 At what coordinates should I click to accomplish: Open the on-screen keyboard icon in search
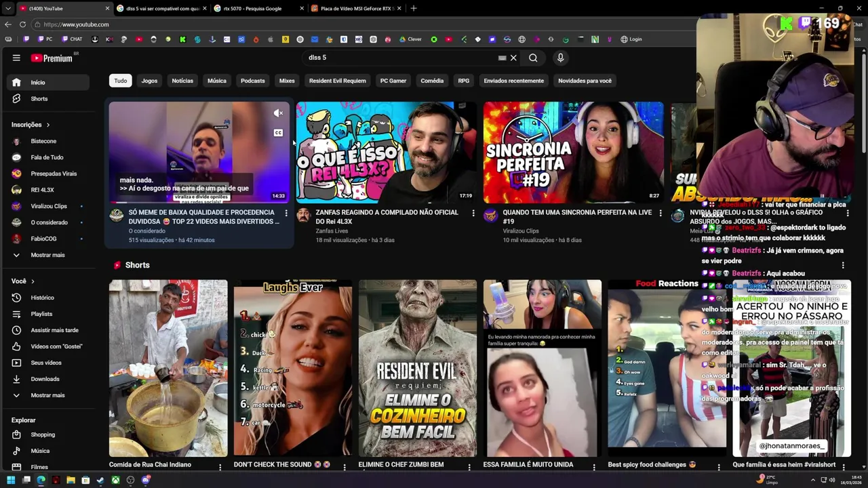[502, 58]
